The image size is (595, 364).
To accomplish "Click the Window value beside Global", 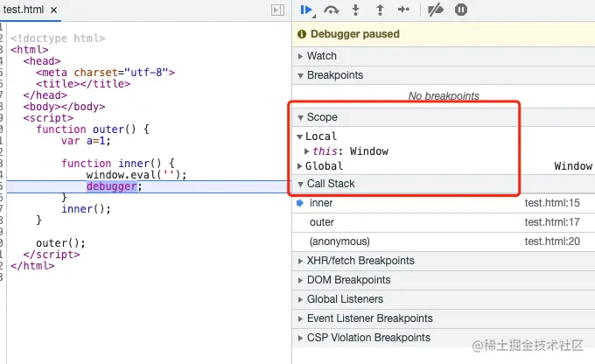I will (x=573, y=166).
